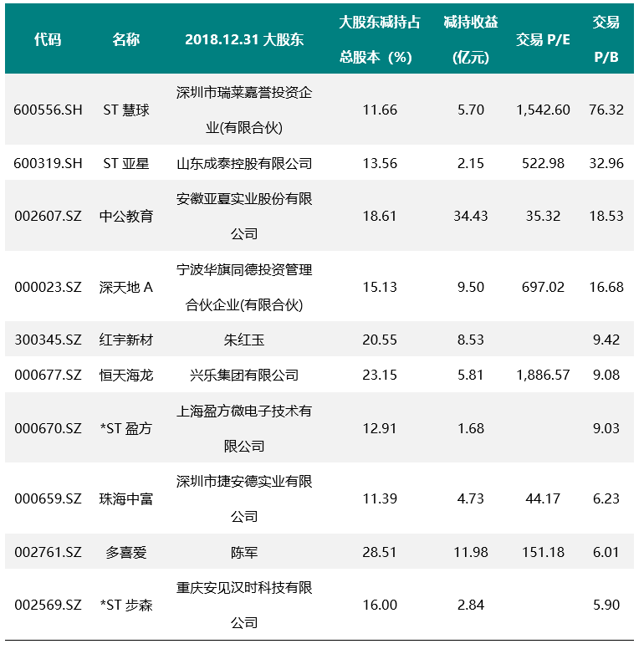Select the name 红宇新材
The height and width of the screenshot is (649, 644).
(125, 340)
